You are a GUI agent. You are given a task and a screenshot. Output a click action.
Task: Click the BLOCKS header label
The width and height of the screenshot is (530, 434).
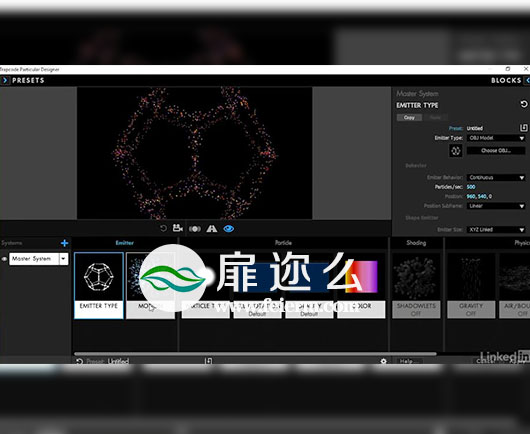[x=506, y=80]
